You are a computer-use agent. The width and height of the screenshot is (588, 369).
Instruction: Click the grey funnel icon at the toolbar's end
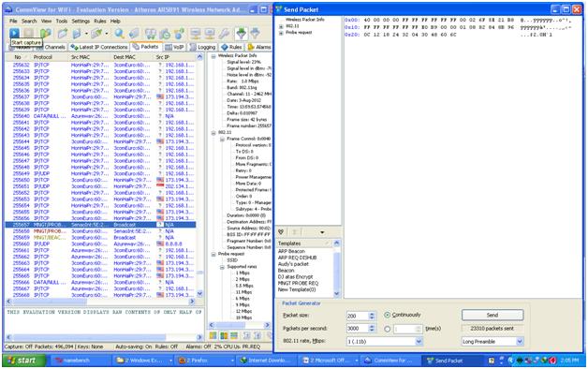256,34
